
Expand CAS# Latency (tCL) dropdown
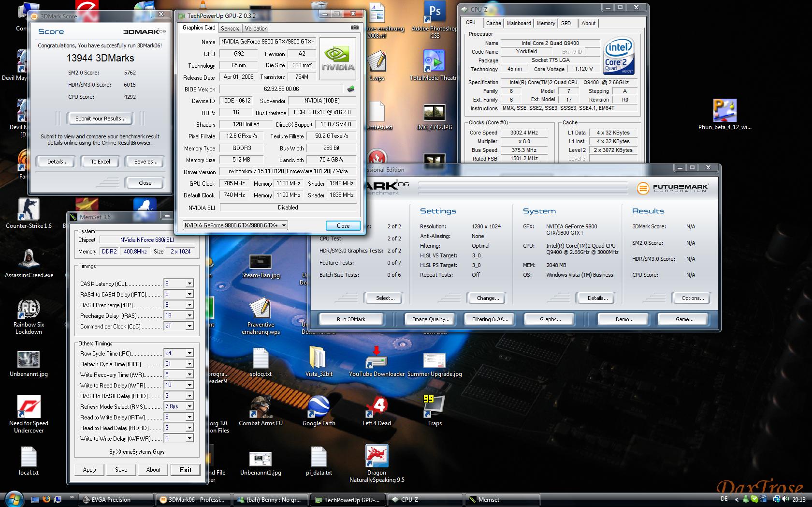pos(189,283)
